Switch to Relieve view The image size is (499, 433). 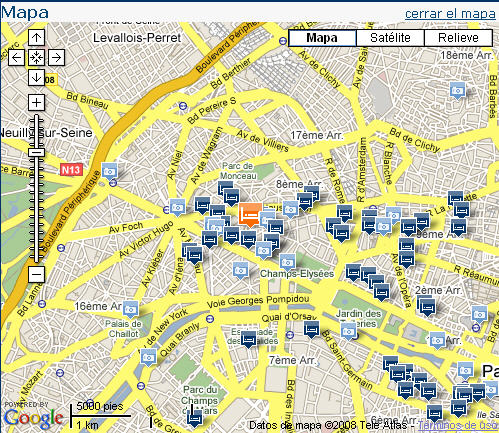point(458,38)
